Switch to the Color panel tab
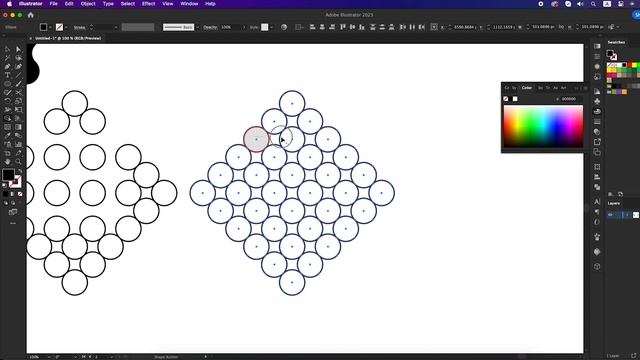The width and height of the screenshot is (640, 360). [x=527, y=88]
